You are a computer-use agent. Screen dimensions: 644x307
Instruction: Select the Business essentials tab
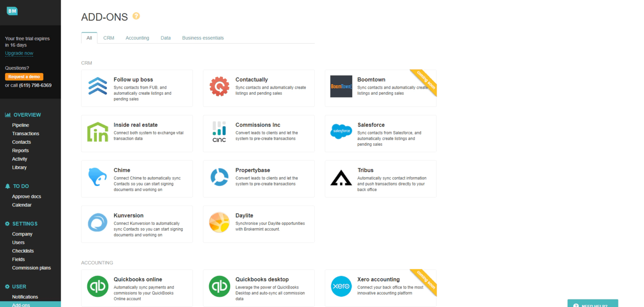coord(203,38)
